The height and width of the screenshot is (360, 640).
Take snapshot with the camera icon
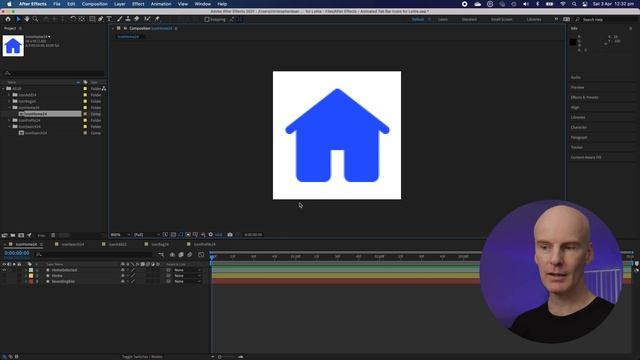(230, 235)
